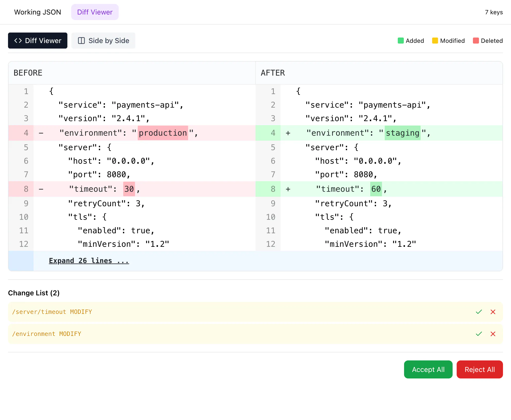The width and height of the screenshot is (511, 420).
Task: Click the code brackets icon in Diff Viewer button
Action: point(18,41)
